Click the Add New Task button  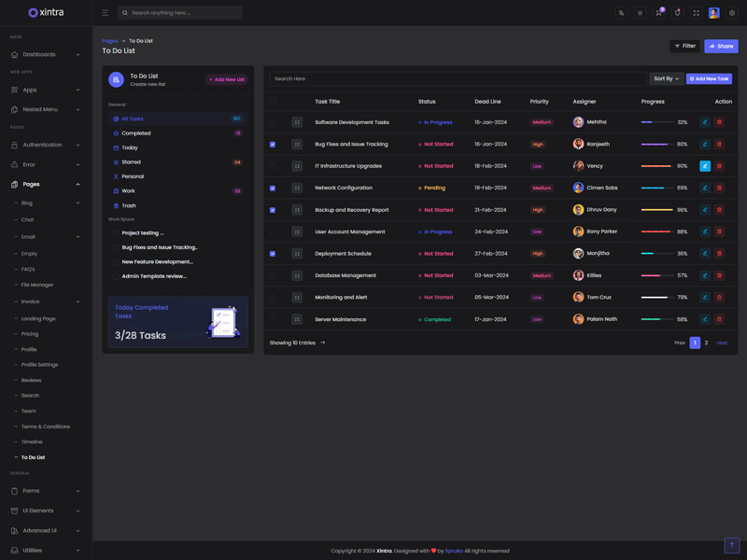(709, 79)
